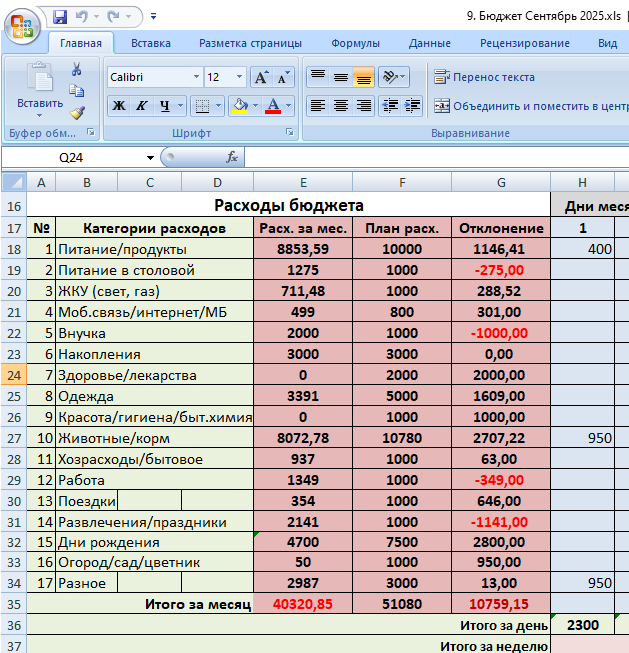
Task: Click the Name Box showing Q24
Action: point(73,158)
